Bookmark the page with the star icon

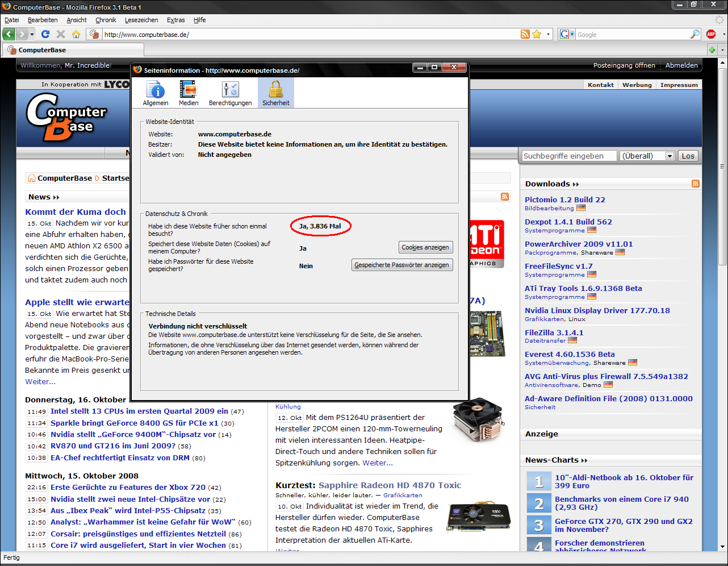tap(537, 34)
